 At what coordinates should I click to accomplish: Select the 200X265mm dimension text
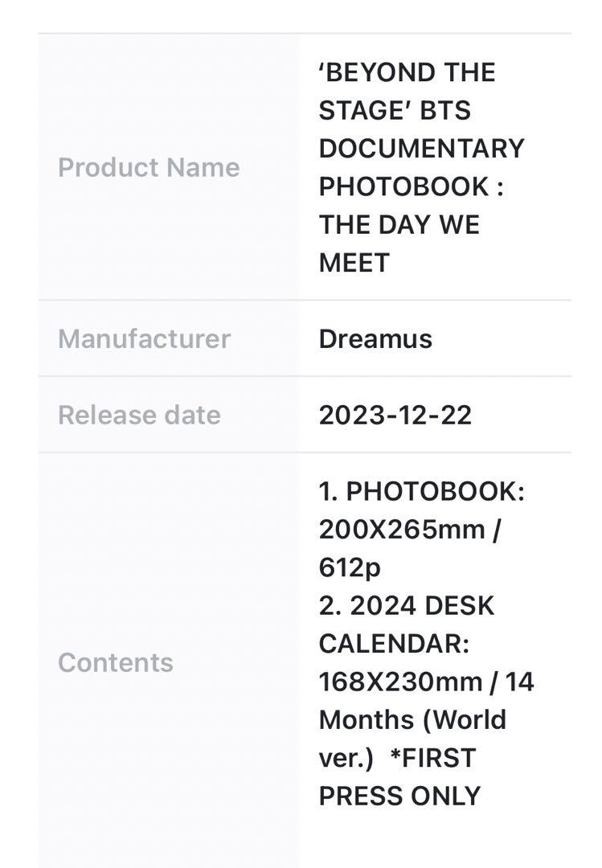pos(402,529)
